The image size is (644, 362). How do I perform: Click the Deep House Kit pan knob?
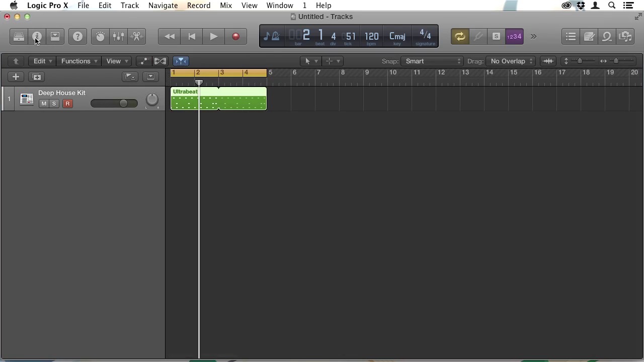pyautogui.click(x=152, y=100)
